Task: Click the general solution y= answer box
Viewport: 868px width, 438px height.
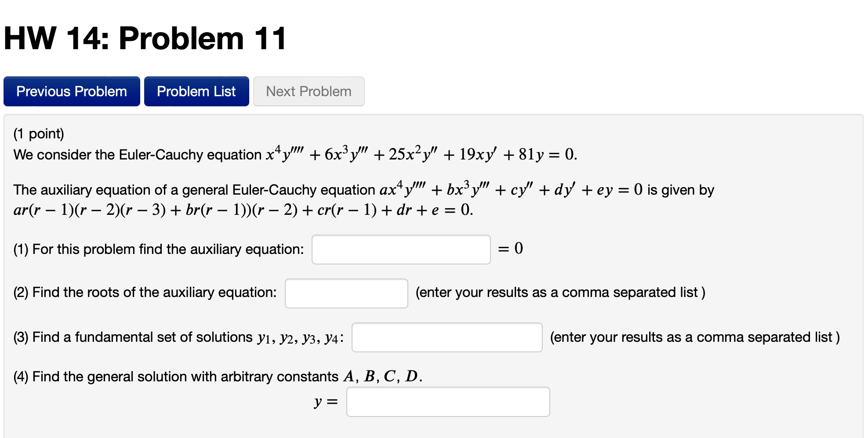Action: pyautogui.click(x=447, y=402)
